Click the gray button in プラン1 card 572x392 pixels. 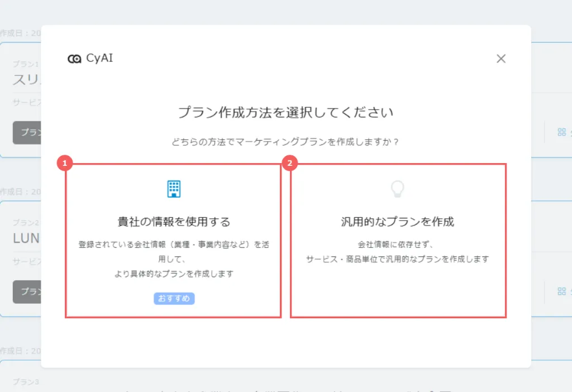(26, 132)
